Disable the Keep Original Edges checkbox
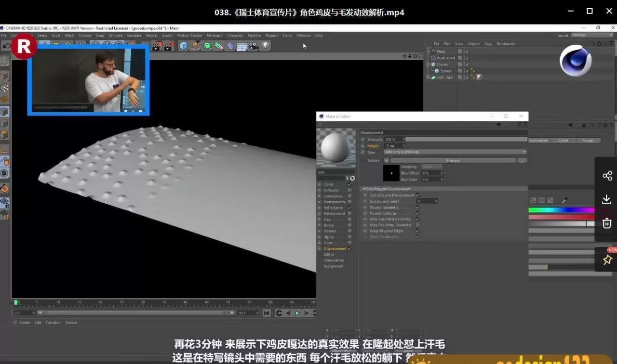Viewport: 617px width, 364px height. tap(417, 231)
